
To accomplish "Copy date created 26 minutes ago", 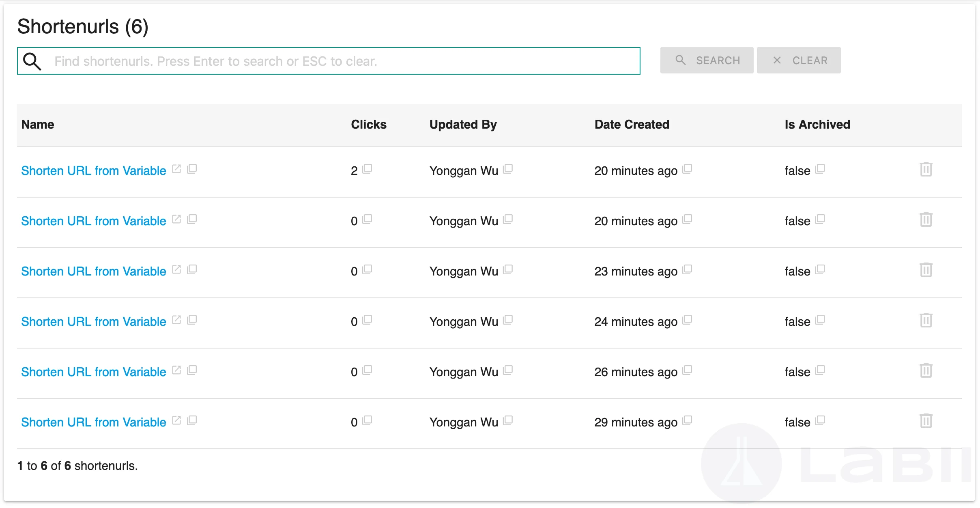I will coord(687,370).
